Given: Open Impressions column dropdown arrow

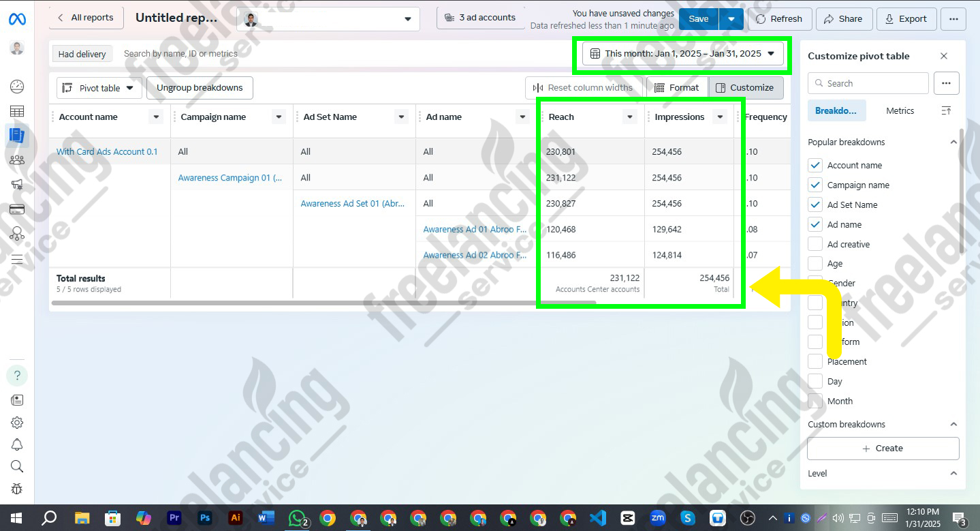Looking at the screenshot, I should [720, 117].
